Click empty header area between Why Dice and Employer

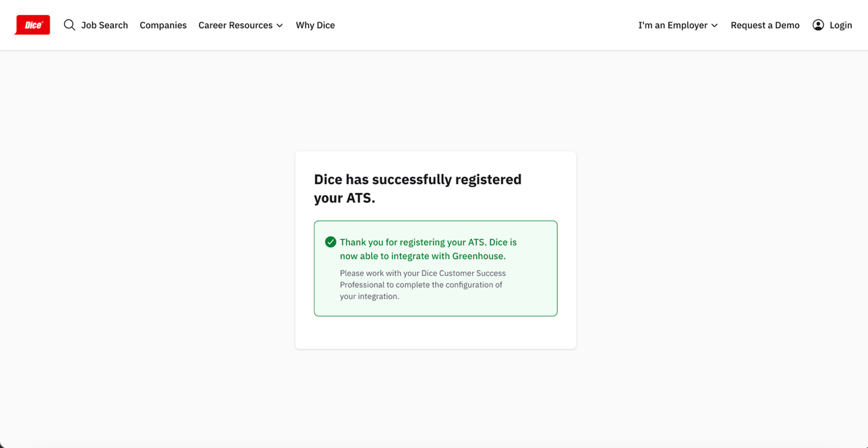click(486, 25)
